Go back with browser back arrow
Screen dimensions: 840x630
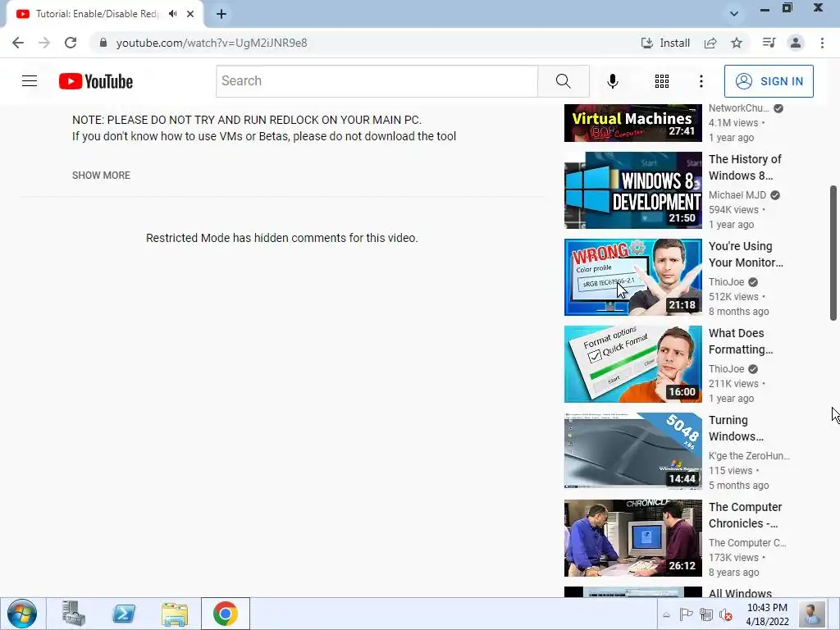[x=18, y=43]
